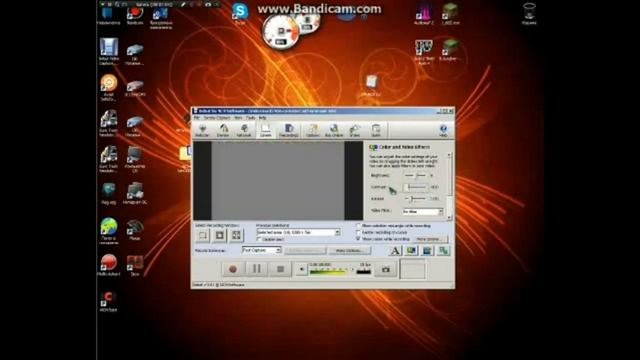Stop the recording
The width and height of the screenshot is (640, 360).
(x=280, y=269)
